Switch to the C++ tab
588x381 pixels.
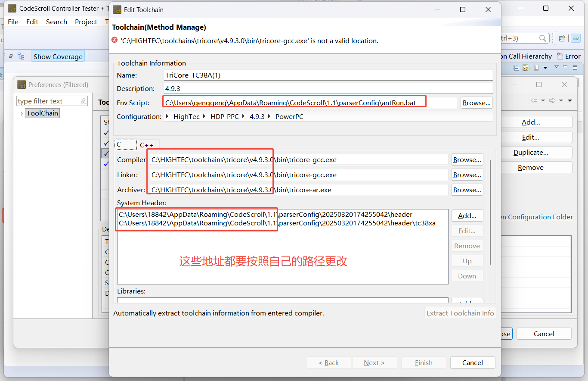click(x=146, y=145)
